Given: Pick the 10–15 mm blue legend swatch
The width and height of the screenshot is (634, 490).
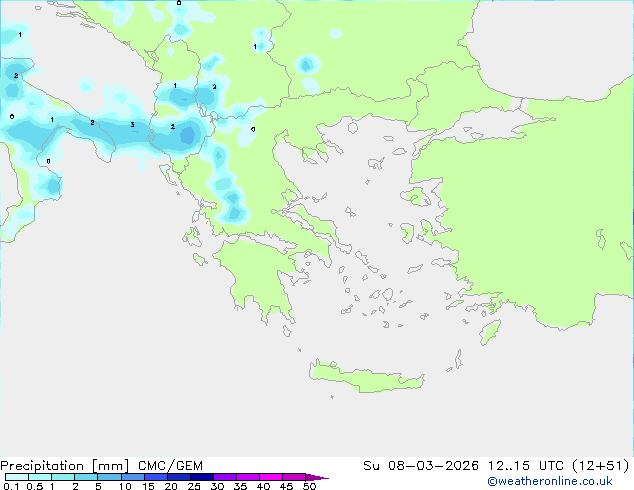Looking at the screenshot, I should [132, 477].
